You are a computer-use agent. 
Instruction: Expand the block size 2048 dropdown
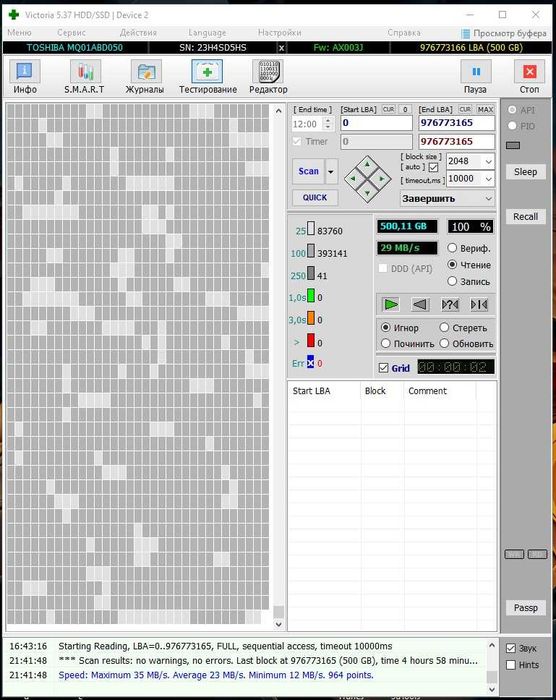470,161
